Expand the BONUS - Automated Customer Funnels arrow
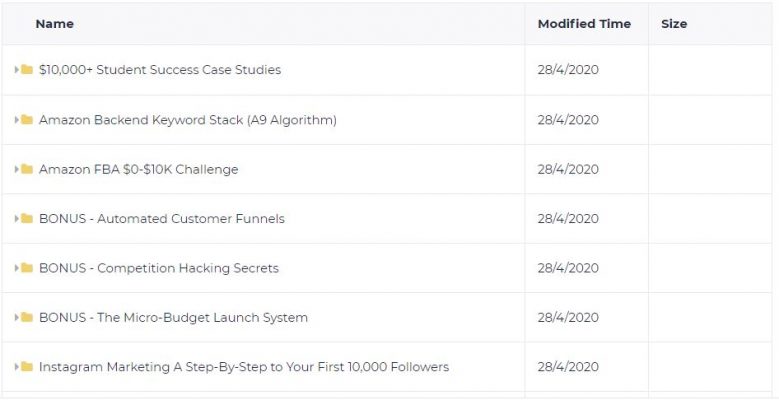Image resolution: width=779 pixels, height=400 pixels. (16, 219)
